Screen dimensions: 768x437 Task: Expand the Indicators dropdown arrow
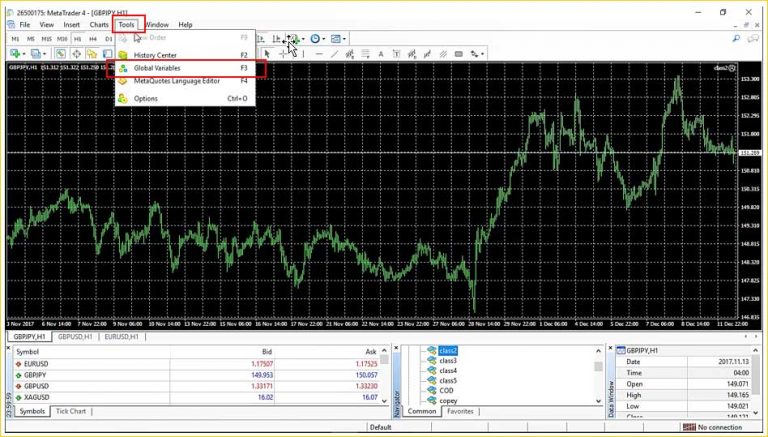(303, 39)
